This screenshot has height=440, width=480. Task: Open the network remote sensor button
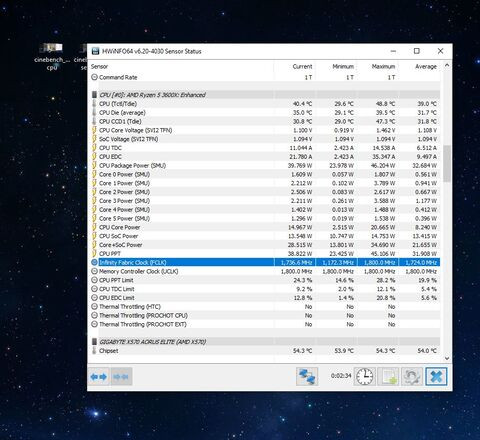307,377
